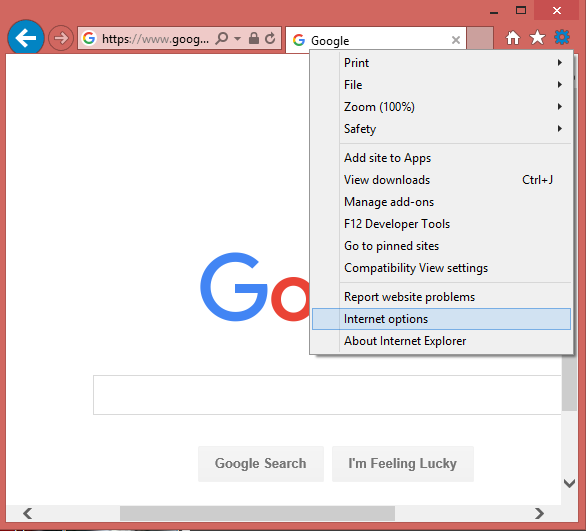This screenshot has height=531, width=586.
Task: Click the Google Search button
Action: tap(261, 464)
